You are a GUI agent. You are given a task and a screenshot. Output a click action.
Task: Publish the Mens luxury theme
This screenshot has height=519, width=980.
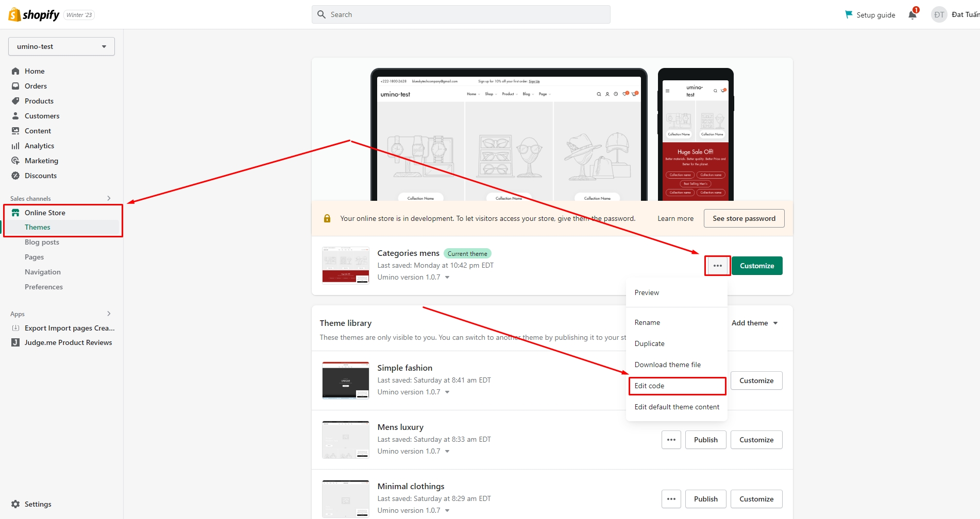pos(705,440)
